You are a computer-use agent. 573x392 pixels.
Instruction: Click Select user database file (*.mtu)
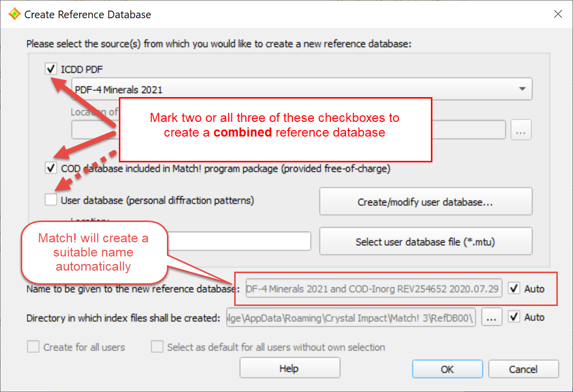(425, 241)
